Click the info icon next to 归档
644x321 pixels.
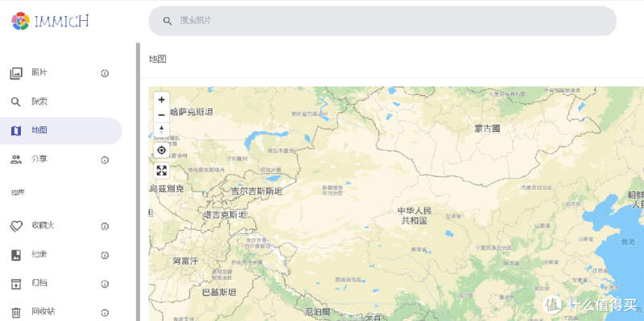[105, 284]
